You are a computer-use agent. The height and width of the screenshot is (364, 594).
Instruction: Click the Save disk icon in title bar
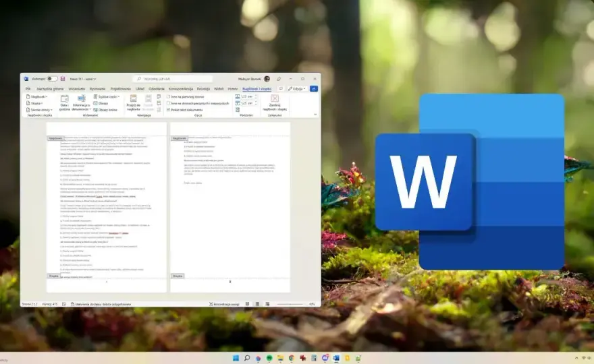point(63,79)
